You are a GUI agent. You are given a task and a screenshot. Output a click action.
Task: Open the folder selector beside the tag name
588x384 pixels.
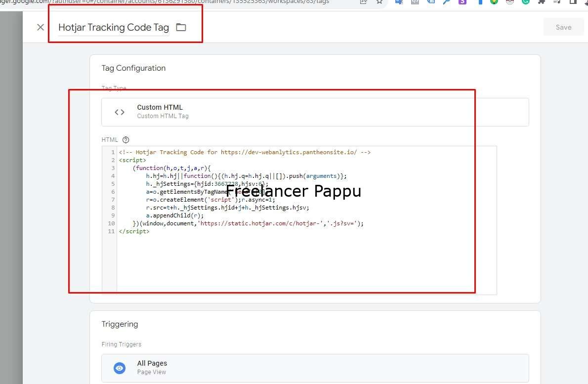[181, 27]
